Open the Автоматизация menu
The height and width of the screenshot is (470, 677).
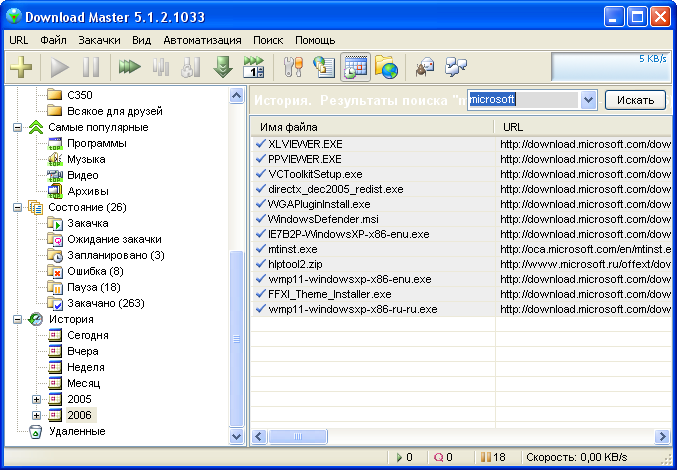click(x=202, y=41)
